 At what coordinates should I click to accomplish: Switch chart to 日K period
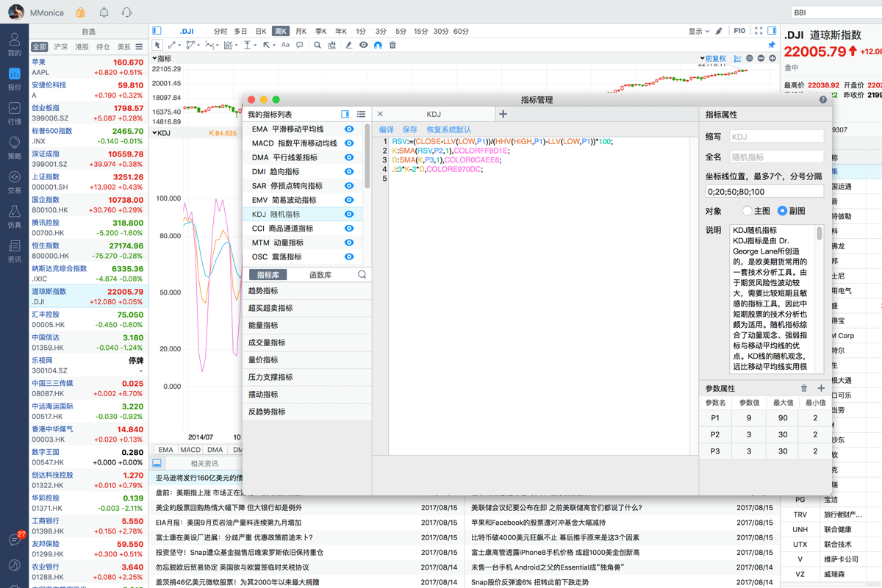(x=261, y=32)
